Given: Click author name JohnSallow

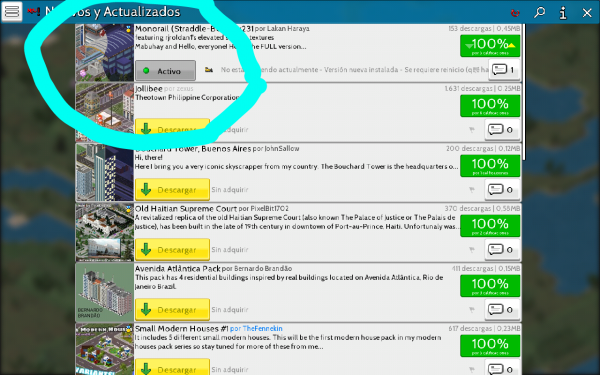Looking at the screenshot, I should [281, 148].
